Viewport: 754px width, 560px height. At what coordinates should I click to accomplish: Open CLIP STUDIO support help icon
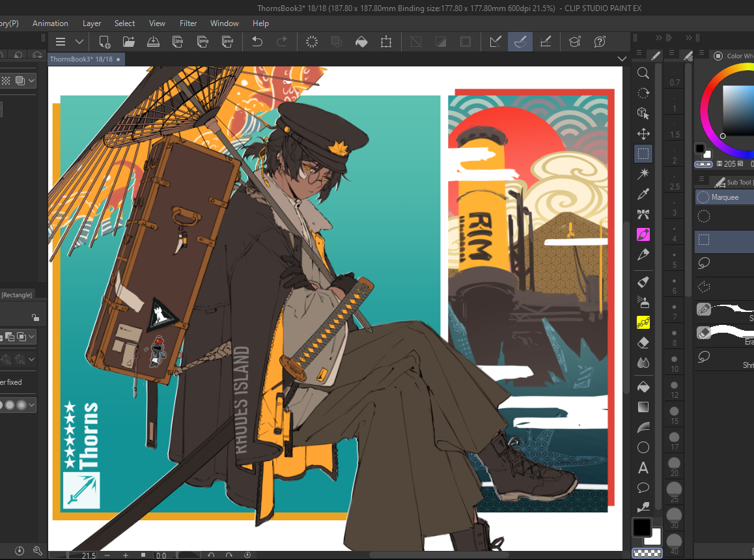click(x=600, y=42)
